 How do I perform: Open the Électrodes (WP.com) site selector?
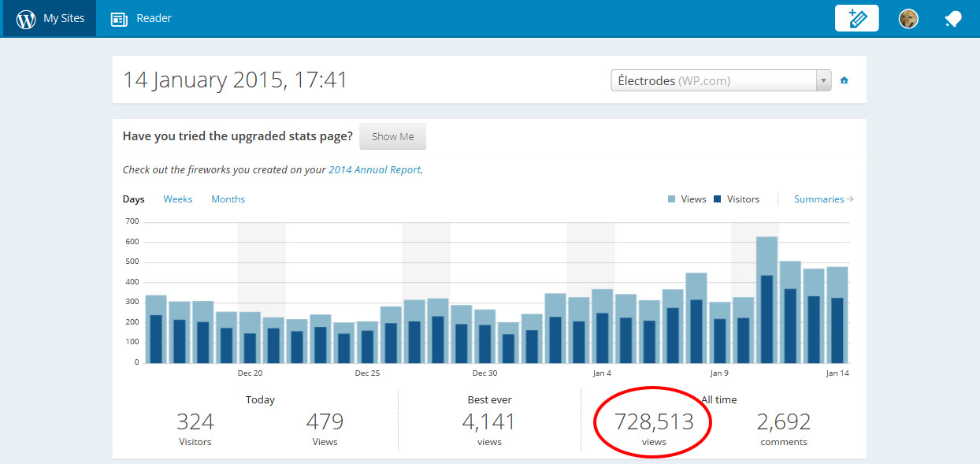coord(713,80)
